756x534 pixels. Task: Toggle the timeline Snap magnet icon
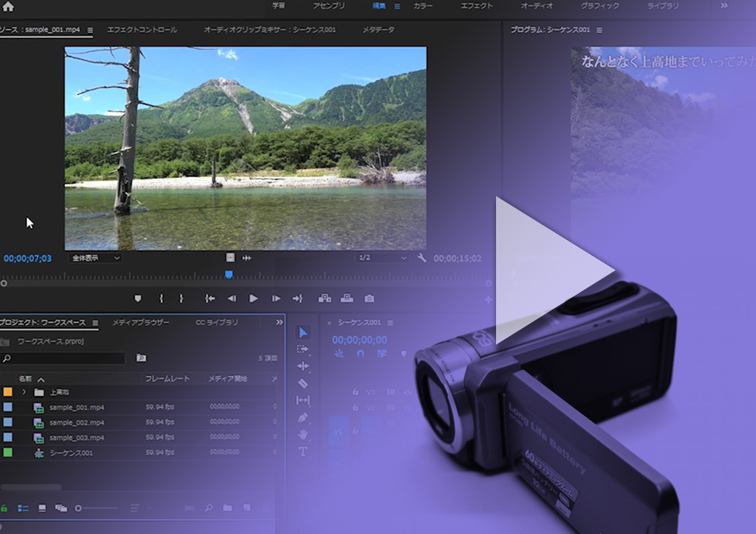[360, 354]
